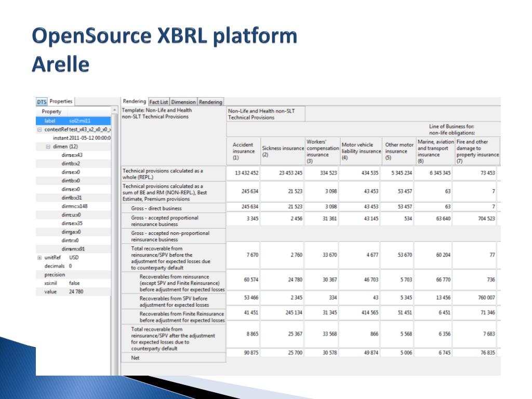Image resolution: width=532 pixels, height=399 pixels.
Task: Select the decimals 0 property row
Action: click(x=73, y=266)
